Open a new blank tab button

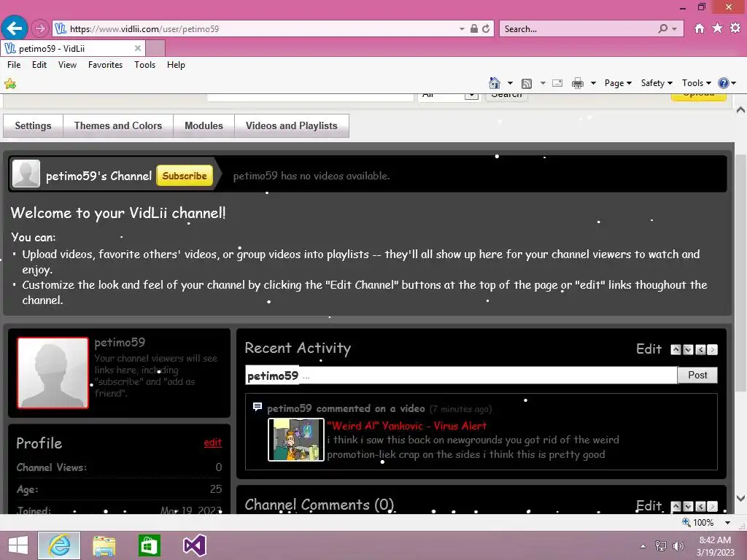click(155, 49)
